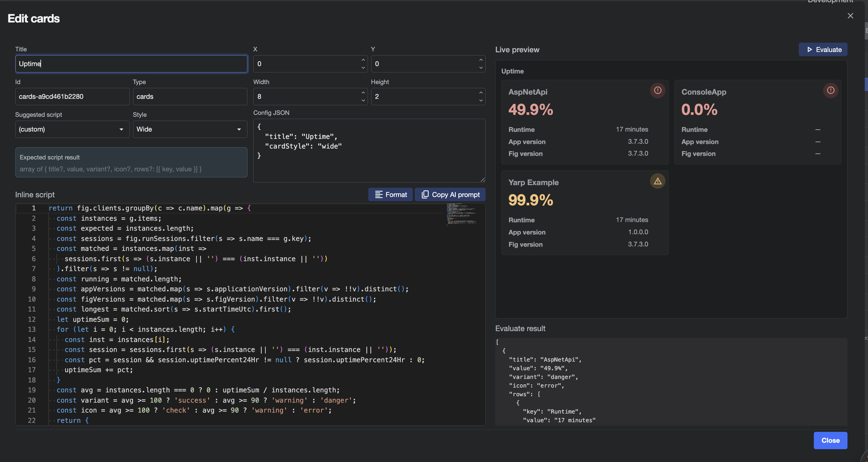
Task: Click the Config JSON resize handle corner
Action: pyautogui.click(x=482, y=179)
